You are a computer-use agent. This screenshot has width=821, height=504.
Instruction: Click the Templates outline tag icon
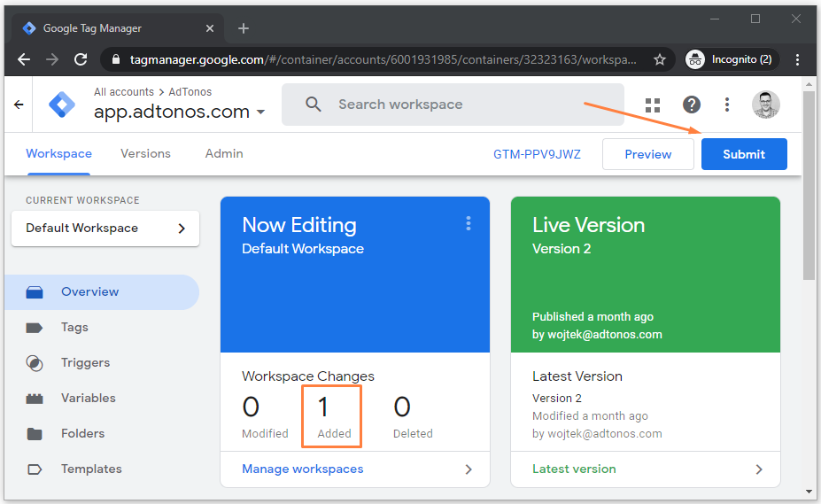pyautogui.click(x=35, y=469)
